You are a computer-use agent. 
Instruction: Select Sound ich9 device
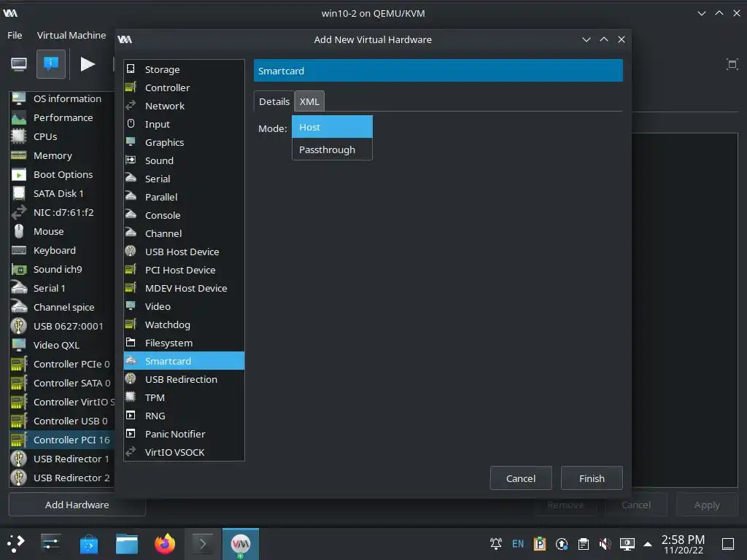[62, 270]
